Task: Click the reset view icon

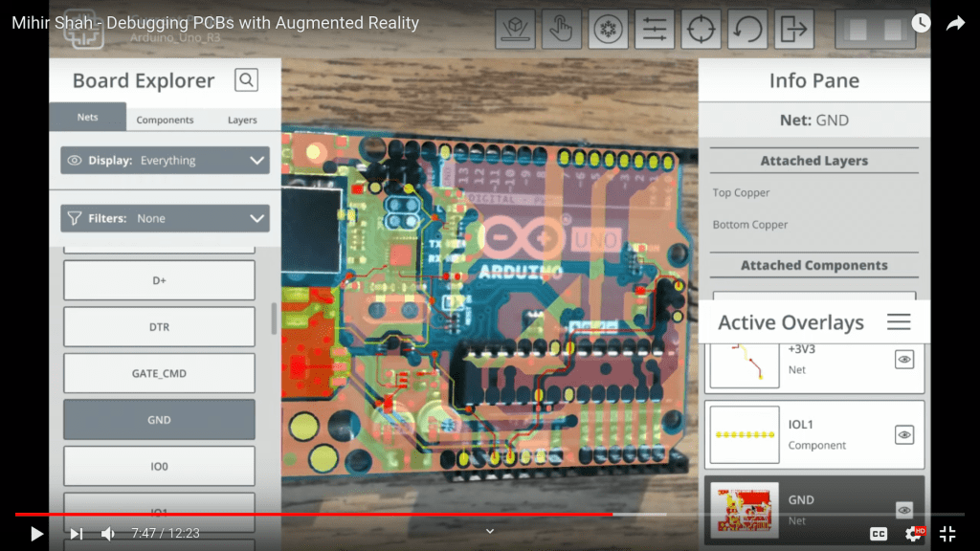Action: click(x=747, y=28)
